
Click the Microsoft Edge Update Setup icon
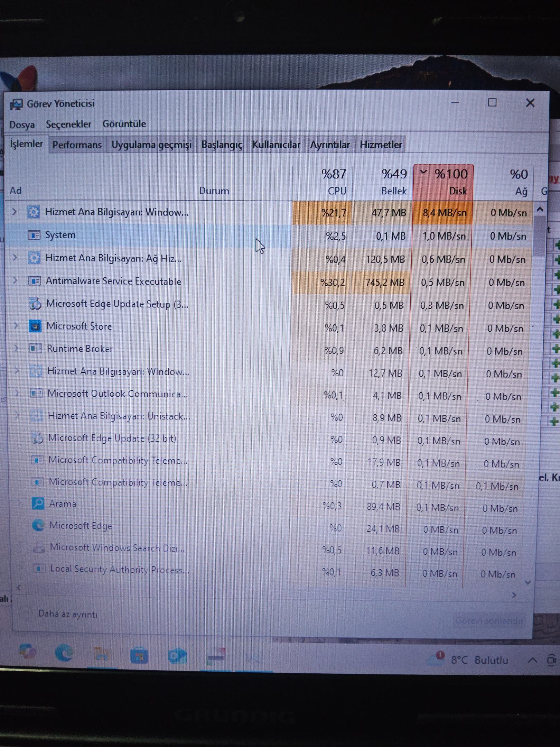click(x=35, y=304)
